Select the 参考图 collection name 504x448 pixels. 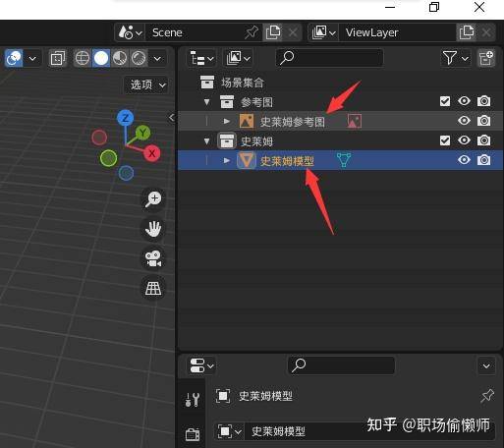coord(256,102)
